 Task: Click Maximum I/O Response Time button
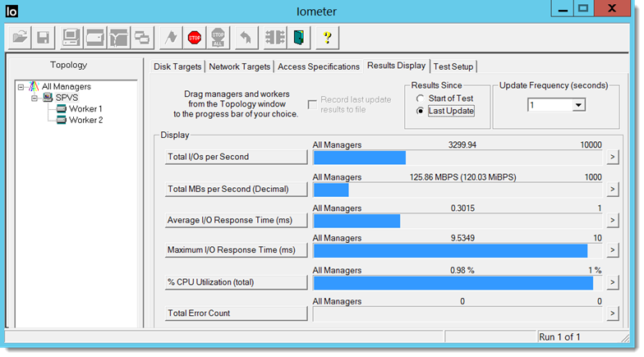[x=237, y=249]
